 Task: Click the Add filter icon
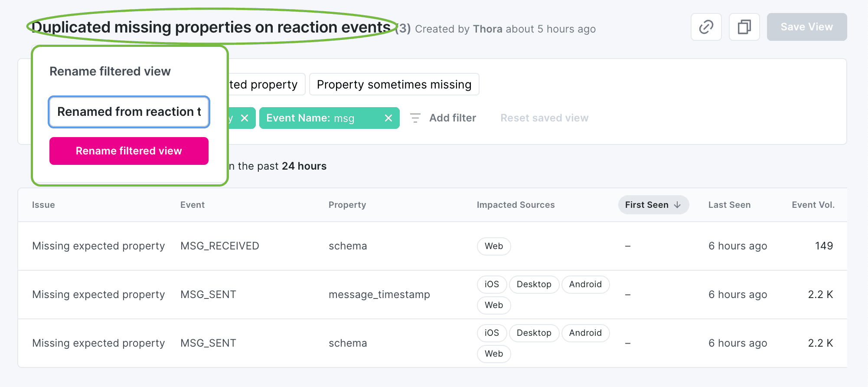point(415,118)
